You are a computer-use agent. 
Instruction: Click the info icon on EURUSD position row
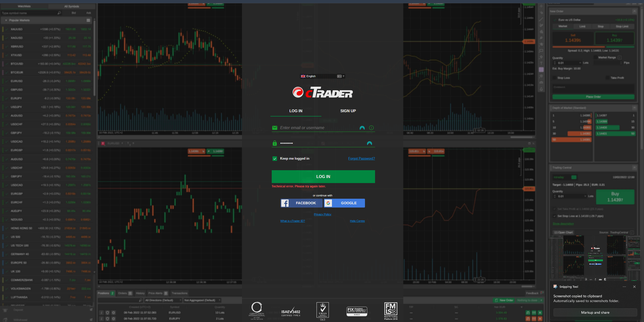101,312
